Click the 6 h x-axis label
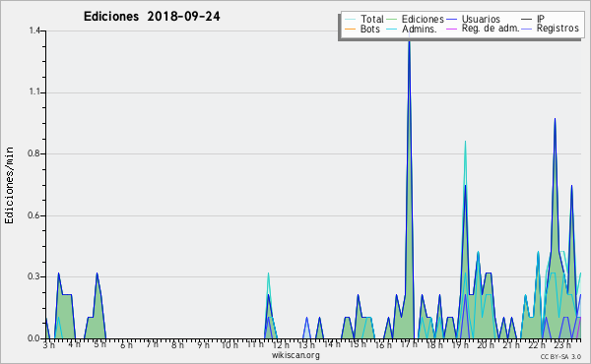The width and height of the screenshot is (591, 364). [x=126, y=345]
